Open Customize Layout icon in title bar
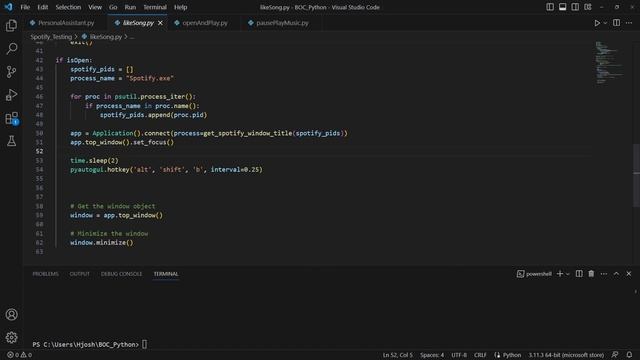 click(x=588, y=7)
